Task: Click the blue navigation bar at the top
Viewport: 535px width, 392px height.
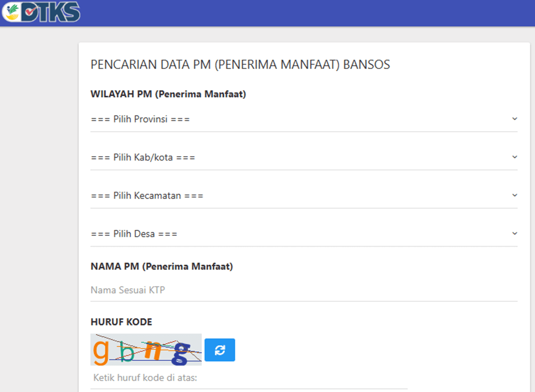Action: tap(267, 13)
